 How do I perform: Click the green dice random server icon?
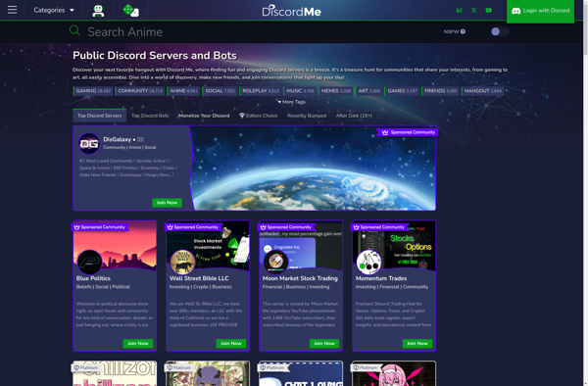(x=131, y=10)
